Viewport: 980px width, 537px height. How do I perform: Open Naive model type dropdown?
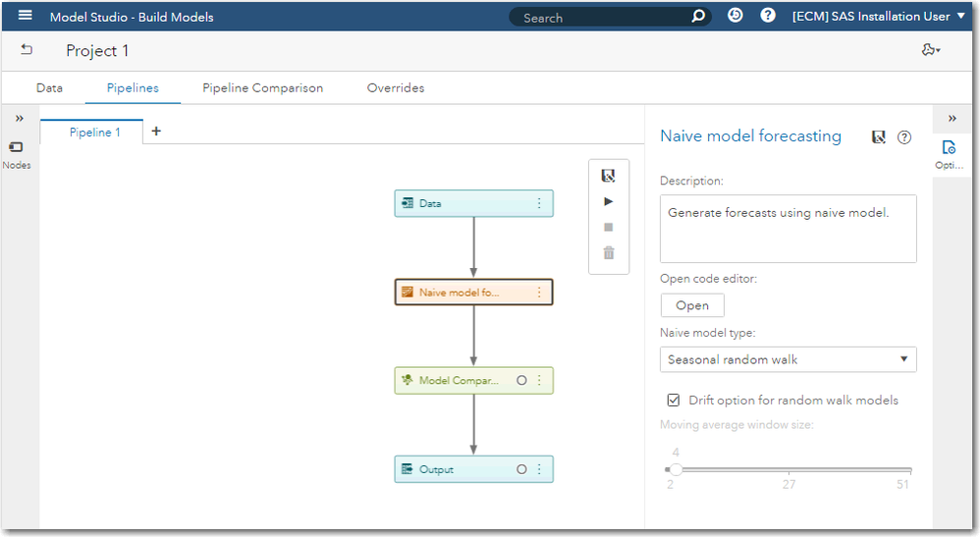coord(788,359)
